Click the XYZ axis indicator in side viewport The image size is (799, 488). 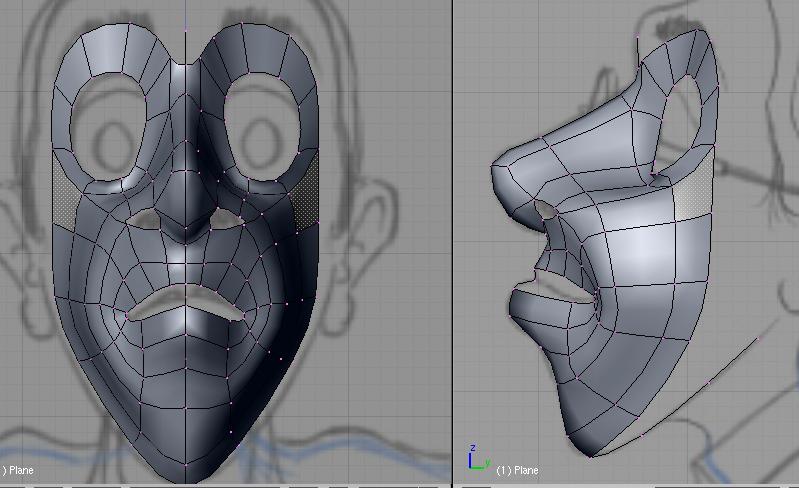tap(478, 457)
